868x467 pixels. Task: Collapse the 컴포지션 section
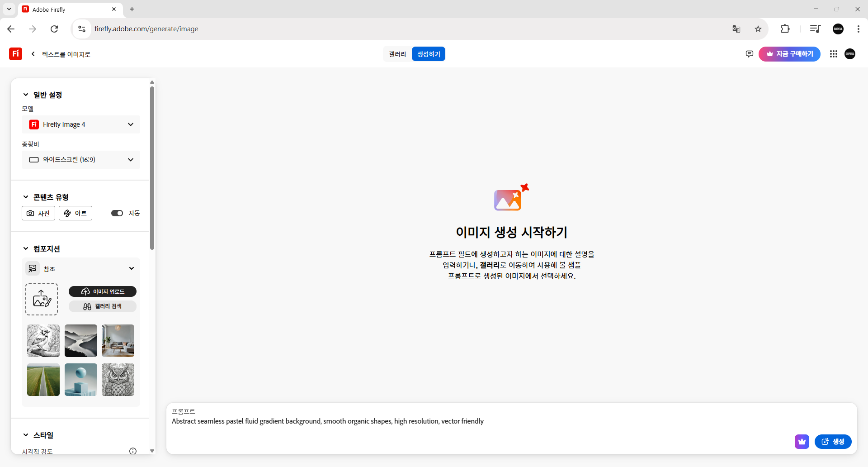pyautogui.click(x=26, y=248)
